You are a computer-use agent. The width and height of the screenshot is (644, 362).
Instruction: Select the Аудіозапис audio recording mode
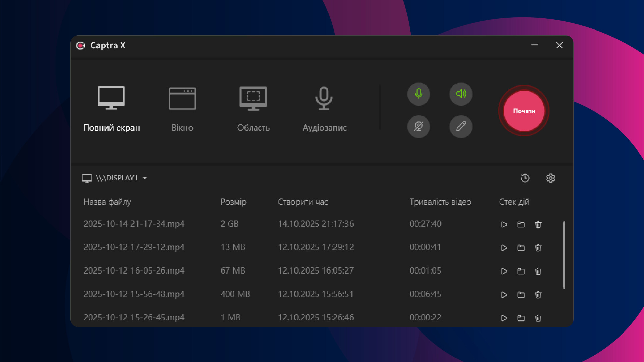pos(324,108)
